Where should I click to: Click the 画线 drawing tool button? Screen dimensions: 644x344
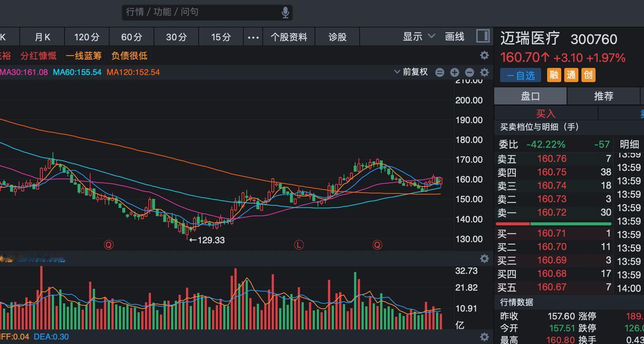coord(455,36)
